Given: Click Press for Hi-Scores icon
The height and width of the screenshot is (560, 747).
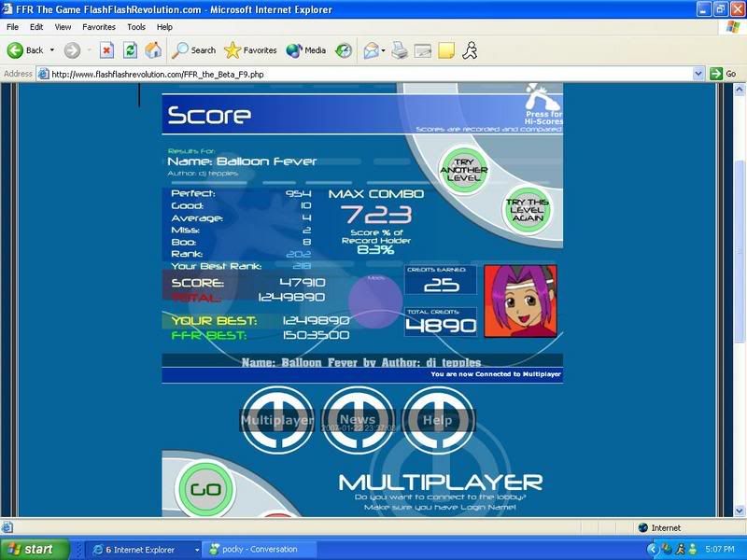Looking at the screenshot, I should tap(543, 104).
